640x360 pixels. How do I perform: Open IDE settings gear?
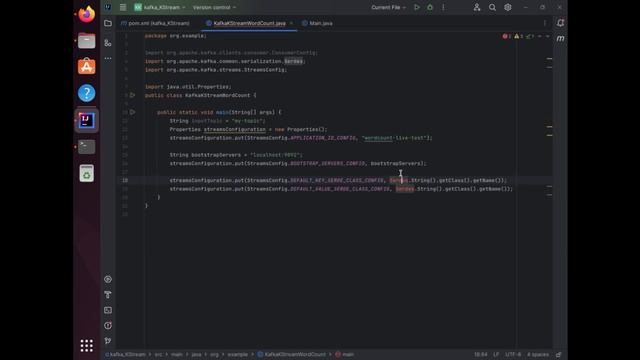tap(508, 7)
